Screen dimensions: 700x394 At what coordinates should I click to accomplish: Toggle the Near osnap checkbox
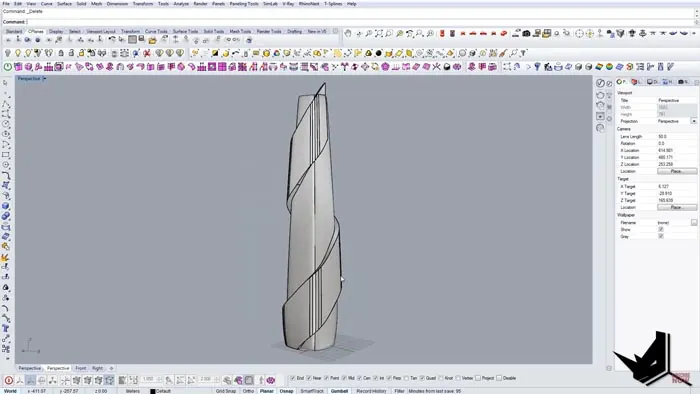point(309,378)
